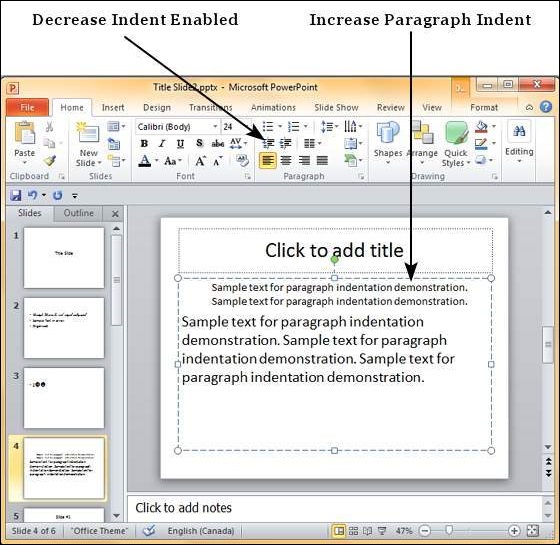This screenshot has height=545, width=560.
Task: Open the Convert to SmartArt dropdown
Action: (353, 160)
